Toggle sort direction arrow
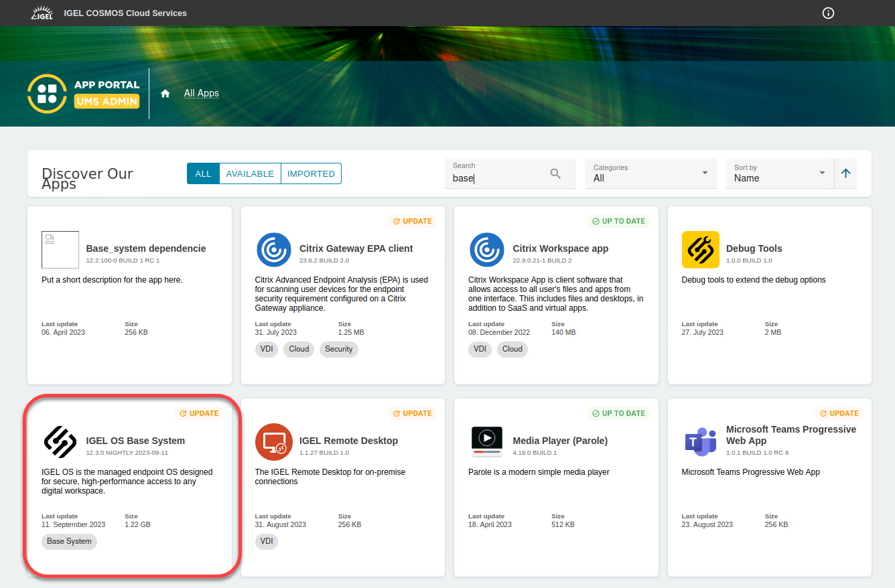Image resolution: width=895 pixels, height=588 pixels. coord(845,173)
